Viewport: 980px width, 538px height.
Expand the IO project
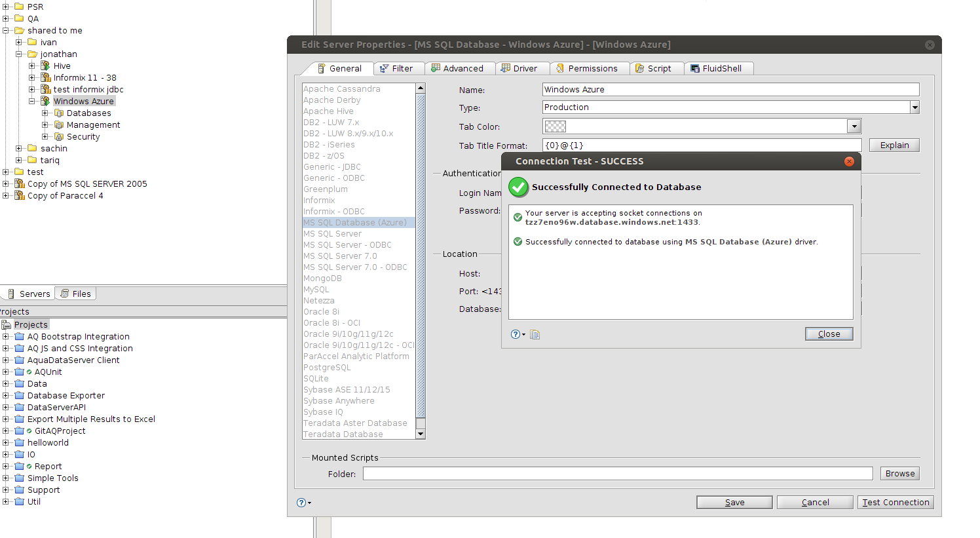(x=5, y=454)
